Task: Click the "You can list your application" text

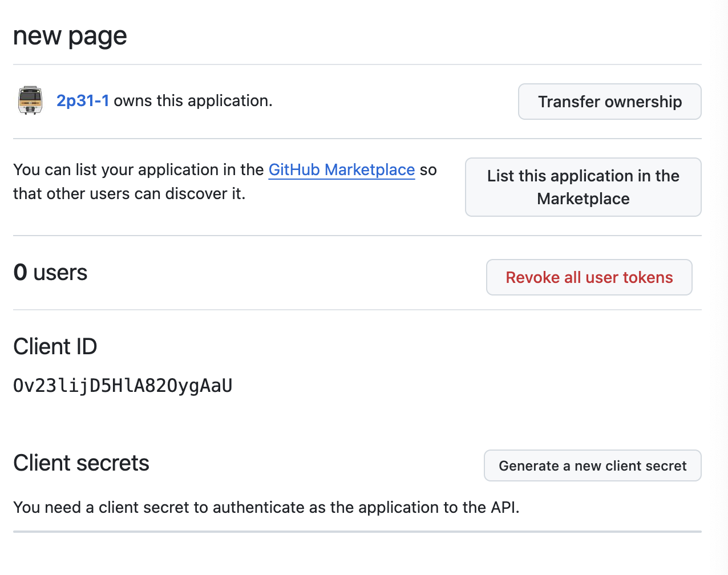Action: coord(138,170)
